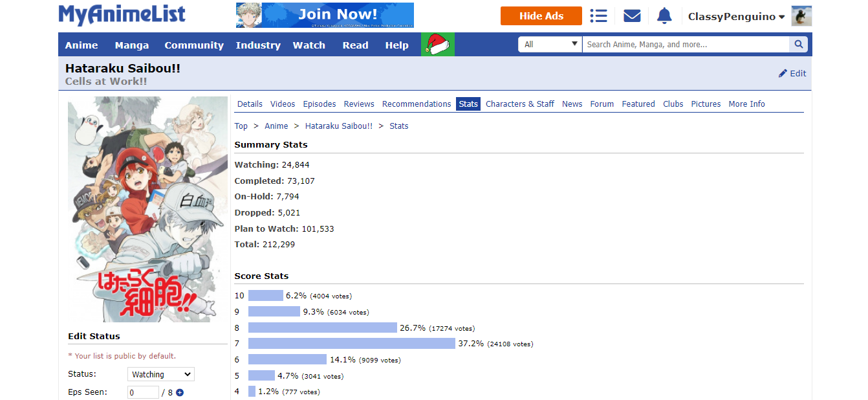Click the Santa hat icon in navbar
Image resolution: width=868 pixels, height=400 pixels.
[438, 45]
